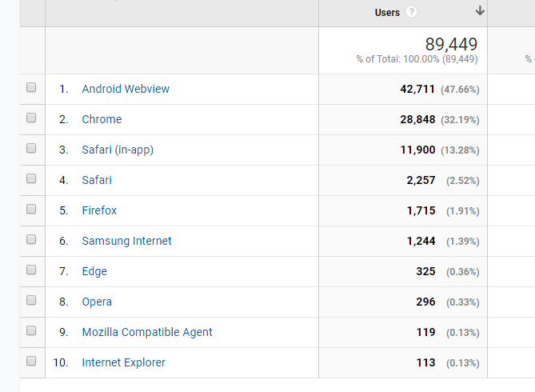Open the Firefox browser link
Viewport: 535px width, 392px height.
coord(99,210)
